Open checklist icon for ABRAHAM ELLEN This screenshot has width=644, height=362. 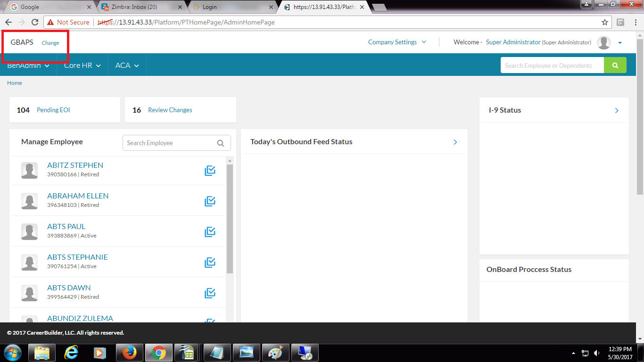(210, 201)
